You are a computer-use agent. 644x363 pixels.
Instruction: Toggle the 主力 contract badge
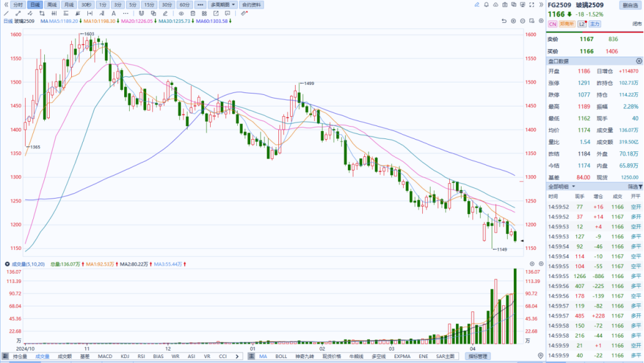pyautogui.click(x=595, y=24)
